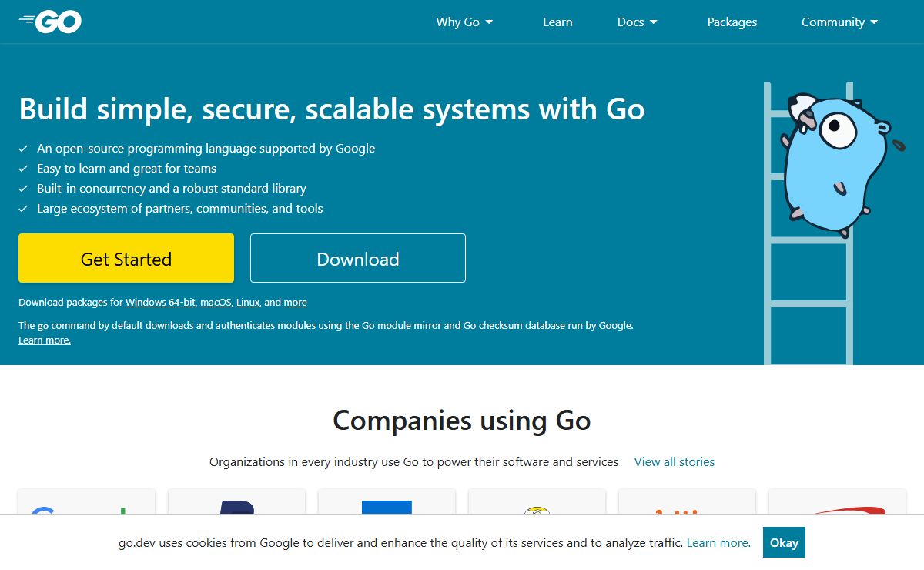Open the Packages page
This screenshot has width=924, height=570.
point(732,22)
